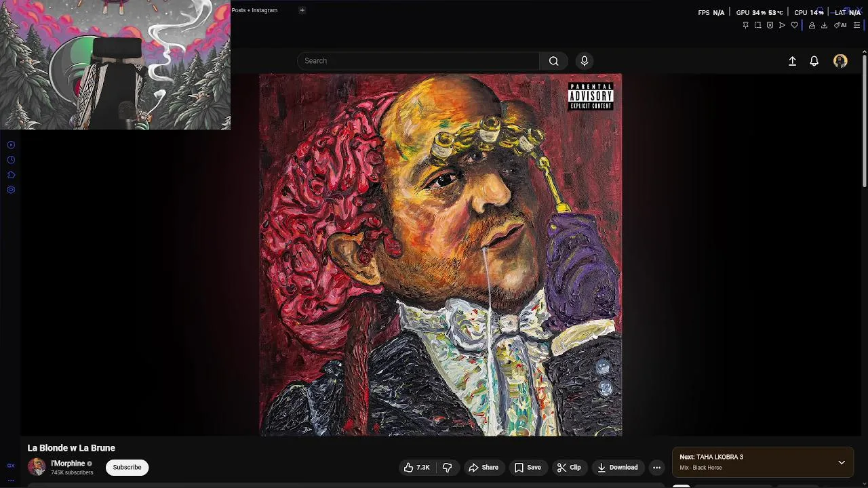
Task: Click the heart bookmark icon in toolbar
Action: click(794, 25)
